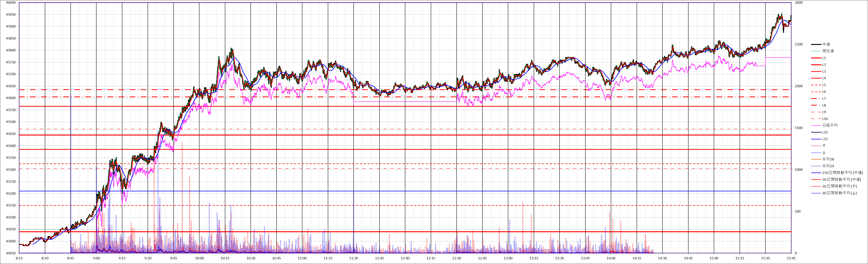
Task: Click the 12:00 label on time axis
Action: point(405,258)
